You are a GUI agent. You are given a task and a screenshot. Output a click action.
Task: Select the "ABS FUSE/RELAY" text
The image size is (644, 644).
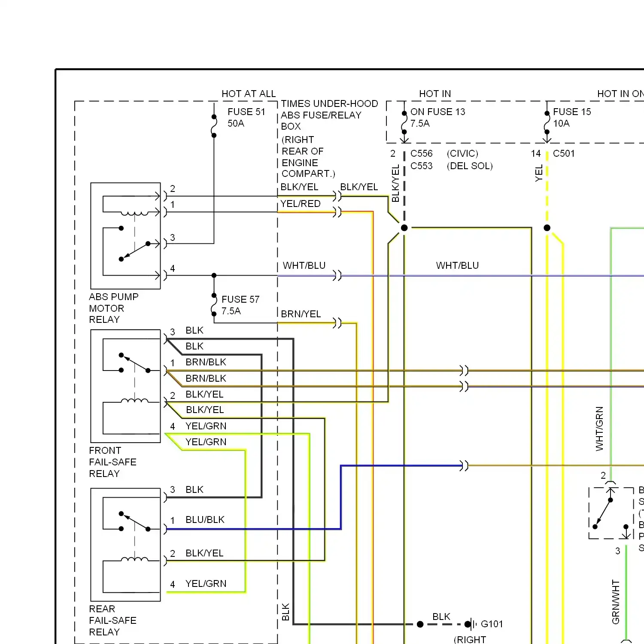click(321, 115)
